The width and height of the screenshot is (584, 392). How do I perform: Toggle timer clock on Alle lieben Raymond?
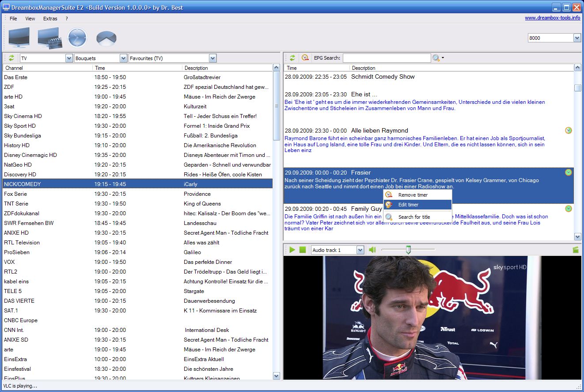coord(569,130)
